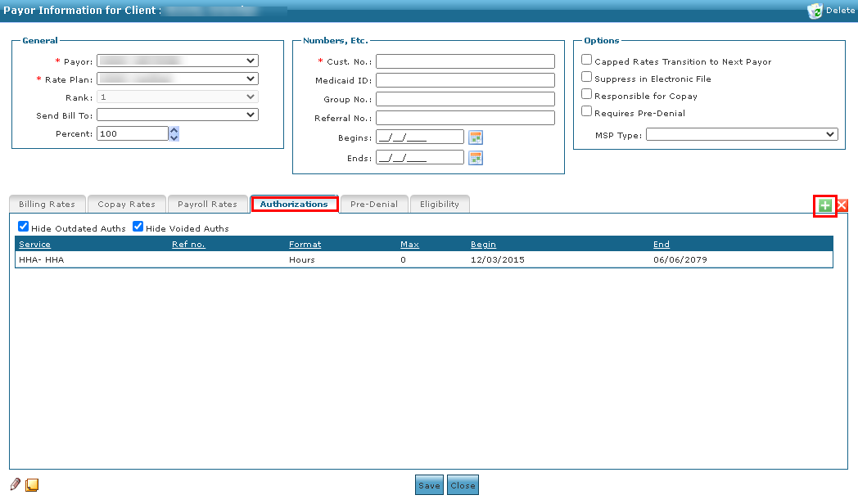858x504 pixels.
Task: Open the Send Bill To dropdown
Action: pos(178,115)
